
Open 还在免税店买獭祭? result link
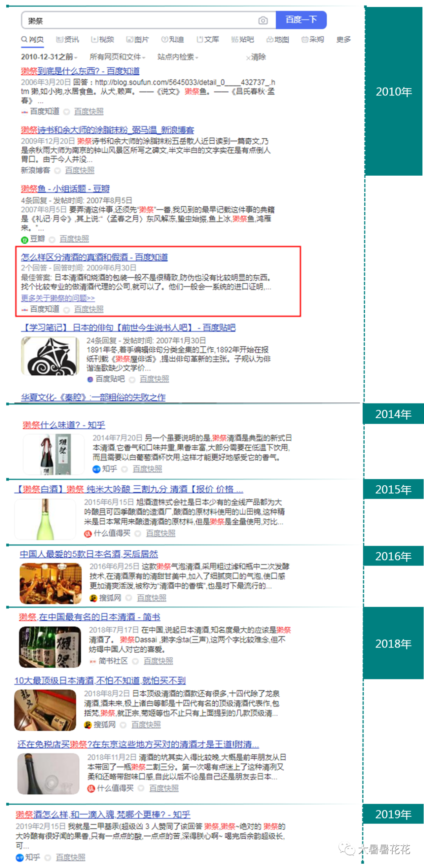coord(138,744)
